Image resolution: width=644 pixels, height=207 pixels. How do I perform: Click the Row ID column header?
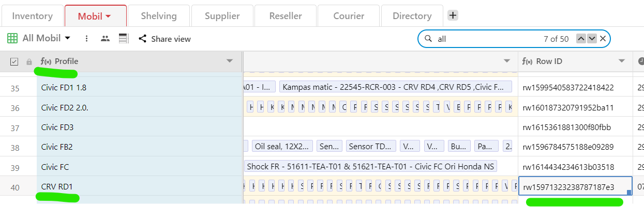coord(575,61)
